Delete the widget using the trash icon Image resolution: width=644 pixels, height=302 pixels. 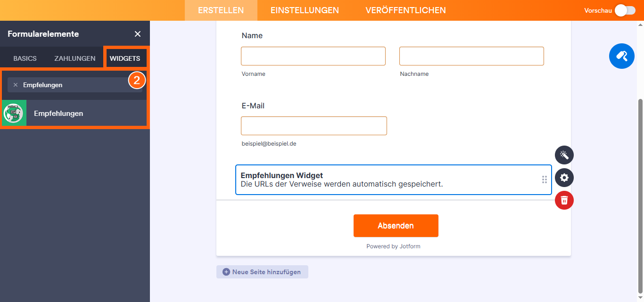pyautogui.click(x=564, y=200)
